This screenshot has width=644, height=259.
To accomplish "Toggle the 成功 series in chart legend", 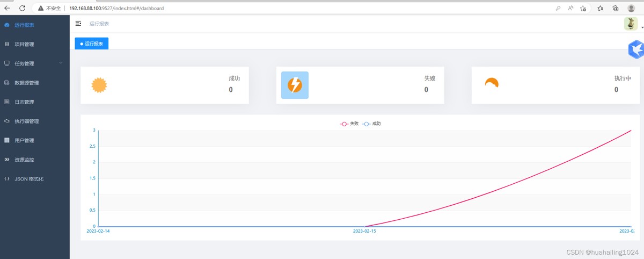I will pyautogui.click(x=372, y=124).
